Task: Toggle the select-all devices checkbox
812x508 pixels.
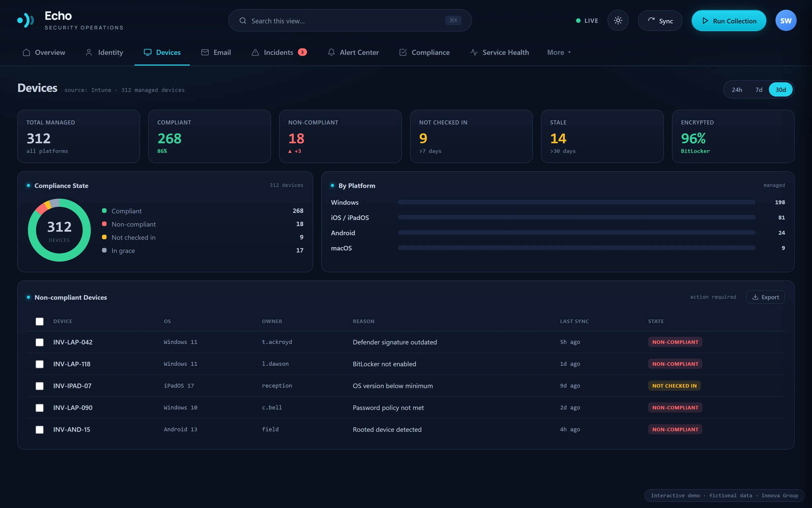Action: coord(40,322)
